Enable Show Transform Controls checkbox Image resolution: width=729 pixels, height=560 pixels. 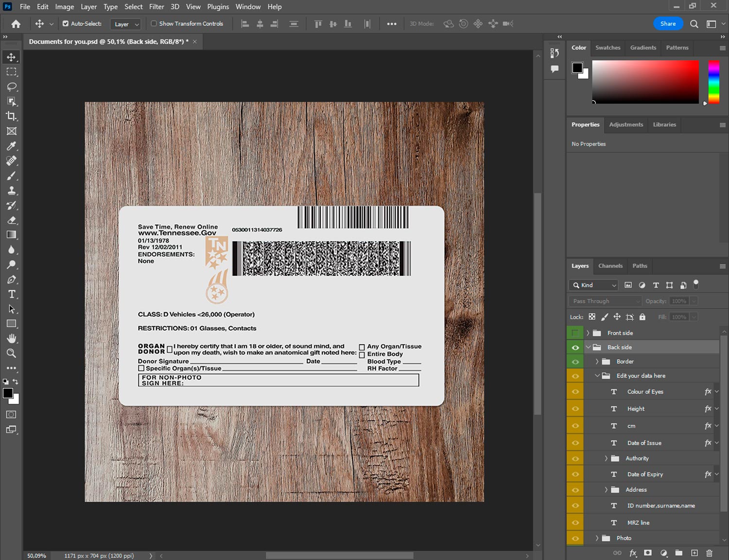tap(154, 23)
